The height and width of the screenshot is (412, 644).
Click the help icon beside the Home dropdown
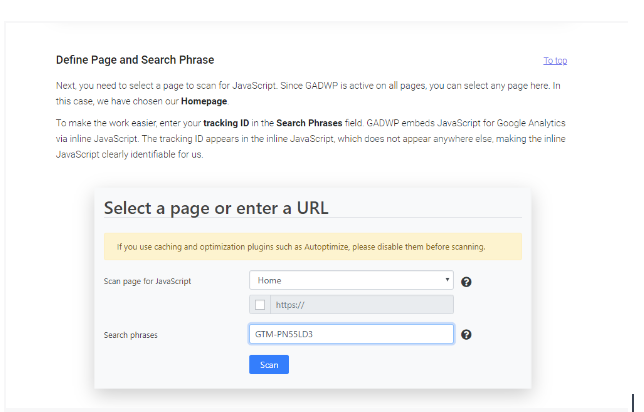pos(466,282)
